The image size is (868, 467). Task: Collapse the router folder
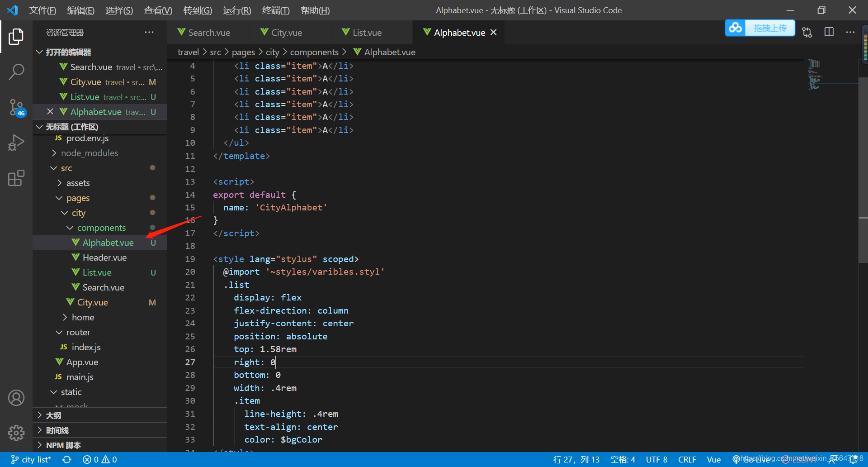(x=99, y=332)
